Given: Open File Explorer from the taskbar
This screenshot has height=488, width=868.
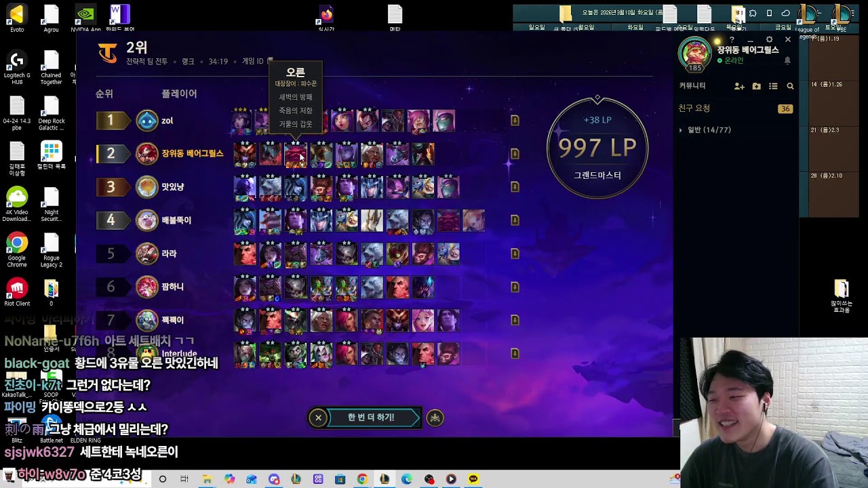Looking at the screenshot, I should coord(208,479).
